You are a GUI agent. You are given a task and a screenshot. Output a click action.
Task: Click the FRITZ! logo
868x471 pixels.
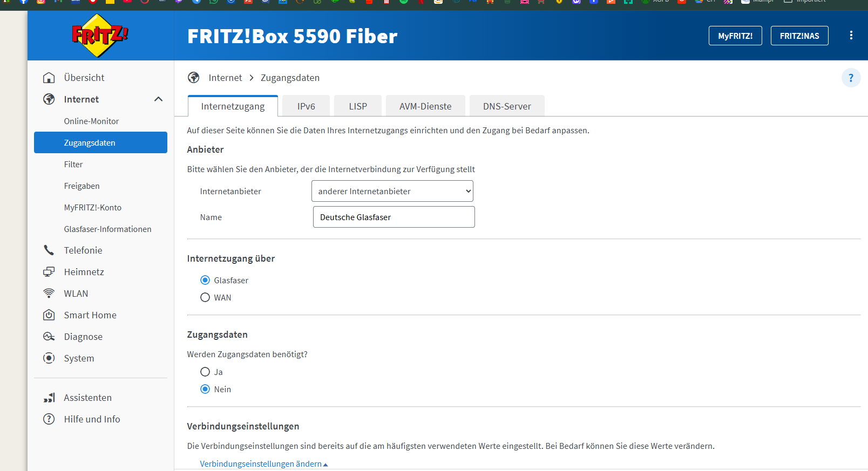(100, 36)
